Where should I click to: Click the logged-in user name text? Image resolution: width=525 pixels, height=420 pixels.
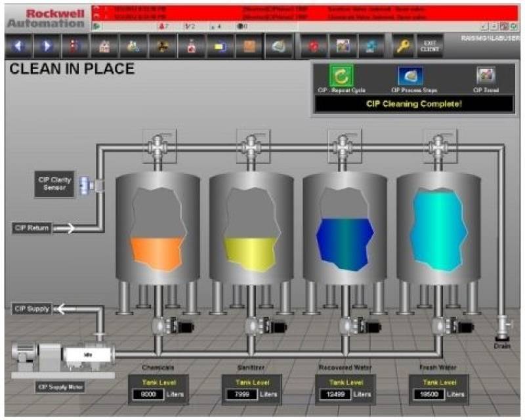(490, 38)
